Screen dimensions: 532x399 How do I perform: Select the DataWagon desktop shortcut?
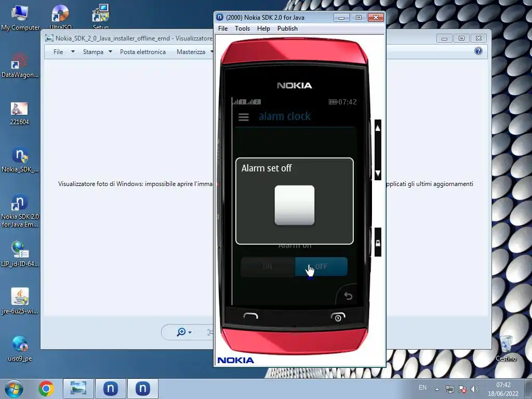tap(20, 65)
